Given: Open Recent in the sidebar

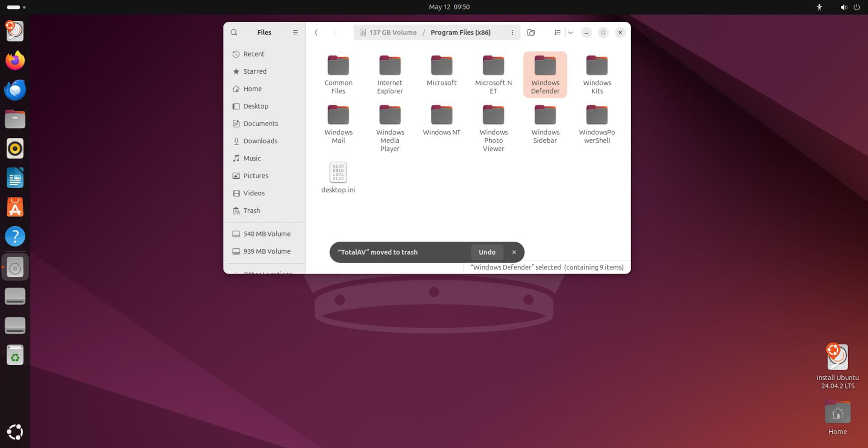Looking at the screenshot, I should 264,54.
